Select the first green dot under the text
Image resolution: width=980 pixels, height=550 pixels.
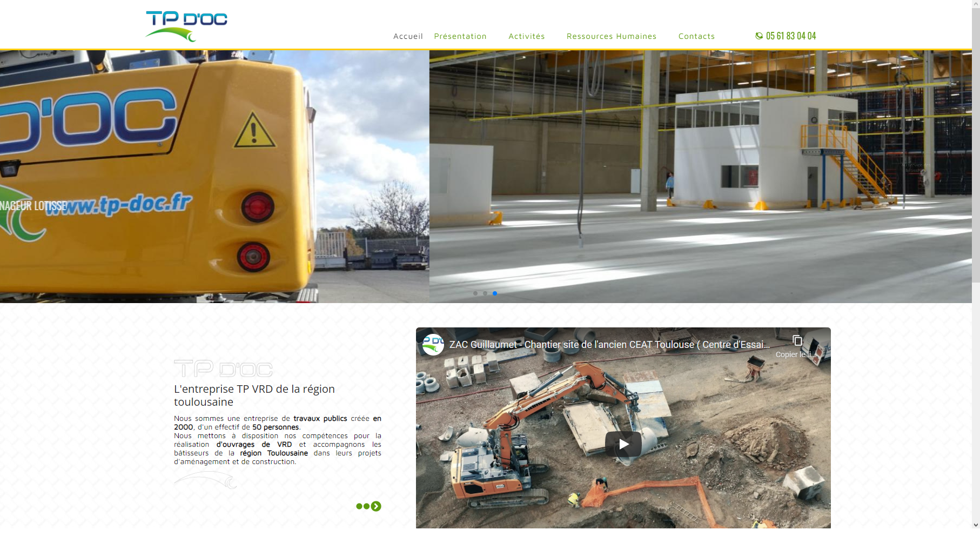pos(359,506)
